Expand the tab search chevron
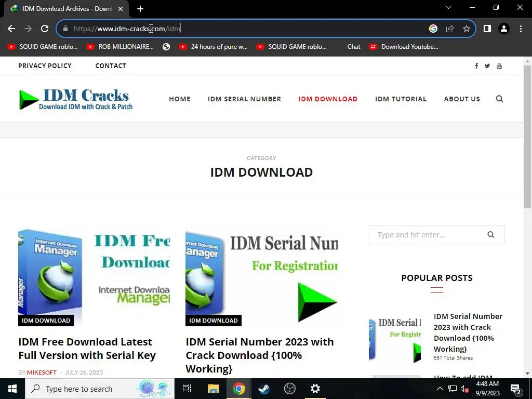The width and height of the screenshot is (532, 399). tap(448, 7)
